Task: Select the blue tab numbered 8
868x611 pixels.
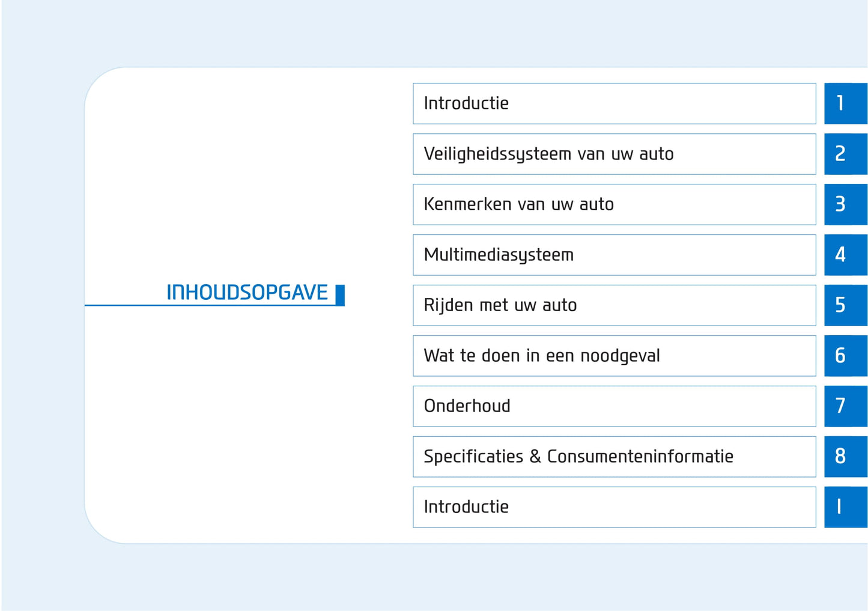Action: pyautogui.click(x=845, y=457)
